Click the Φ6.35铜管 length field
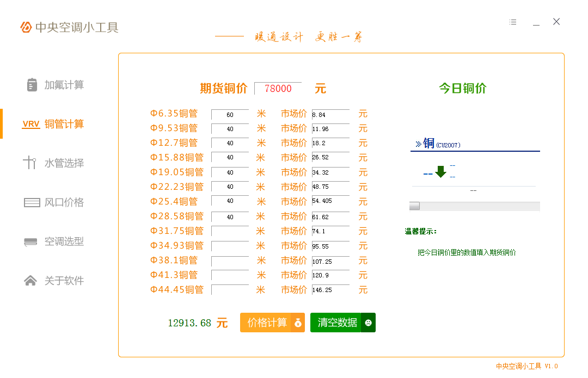 point(230,115)
